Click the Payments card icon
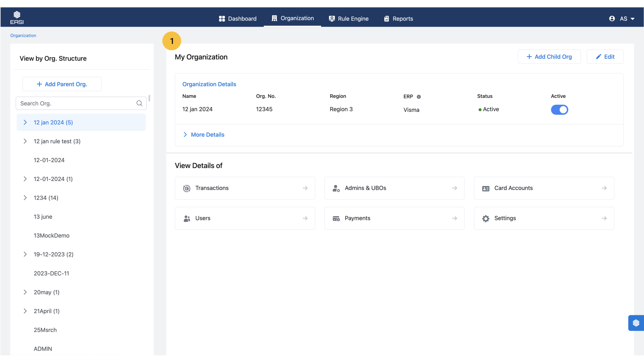Image resolution: width=644 pixels, height=362 pixels. click(336, 218)
